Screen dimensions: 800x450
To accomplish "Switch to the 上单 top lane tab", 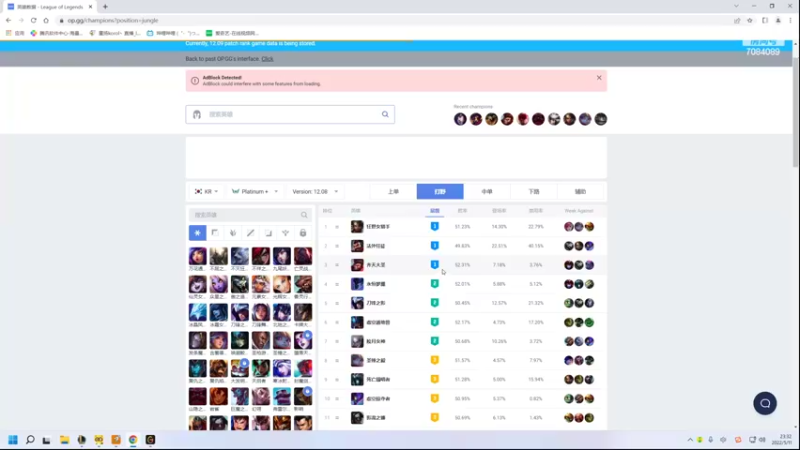I will pos(393,191).
